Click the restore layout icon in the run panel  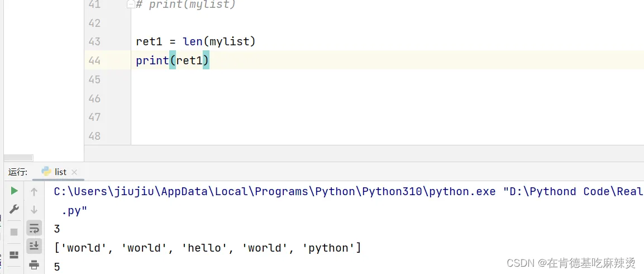click(15, 255)
